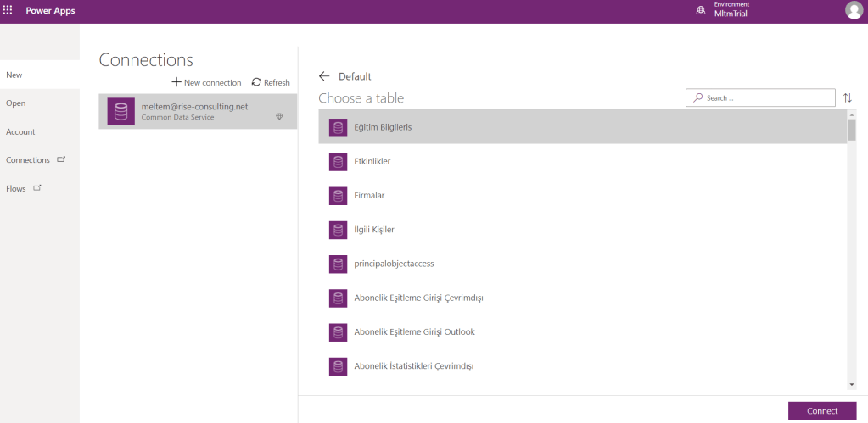Toggle the table sort order icon

click(848, 98)
